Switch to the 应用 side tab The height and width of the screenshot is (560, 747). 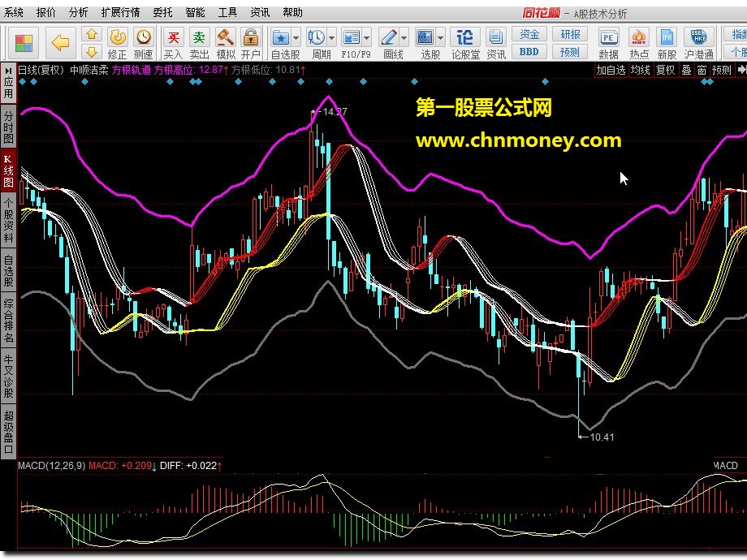tap(9, 88)
